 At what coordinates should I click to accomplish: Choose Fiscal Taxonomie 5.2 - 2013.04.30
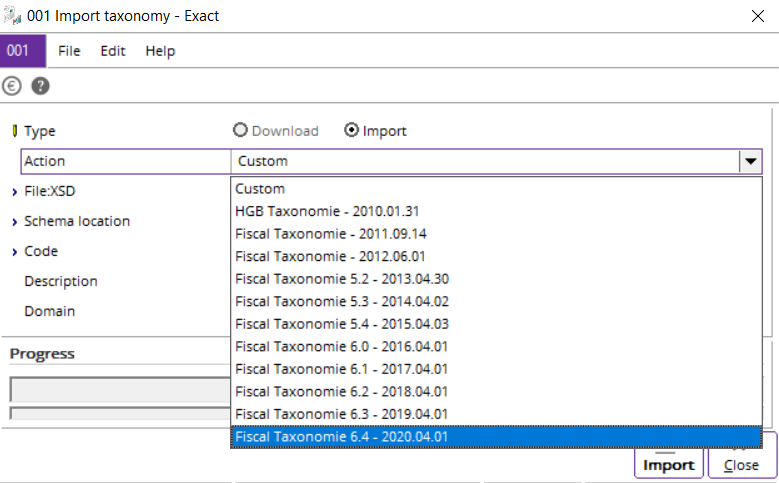click(496, 279)
